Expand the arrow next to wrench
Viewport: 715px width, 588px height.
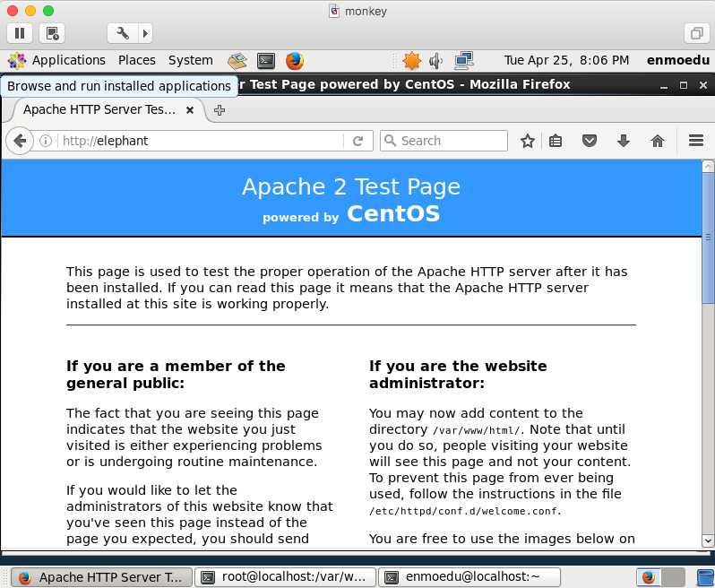pyautogui.click(x=145, y=33)
